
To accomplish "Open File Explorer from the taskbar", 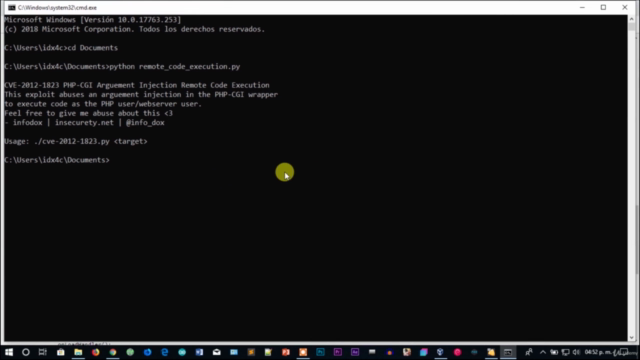I will [x=78, y=352].
